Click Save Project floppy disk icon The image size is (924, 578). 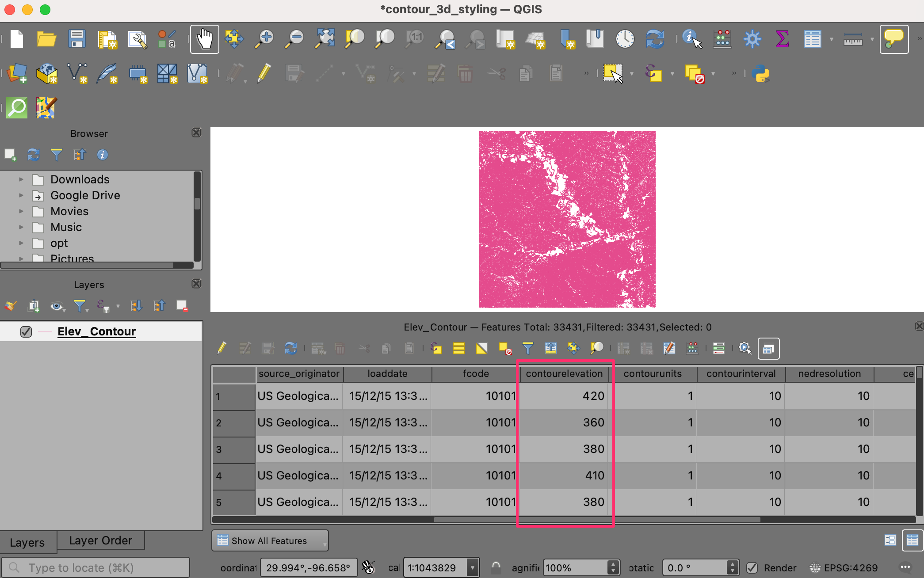76,39
